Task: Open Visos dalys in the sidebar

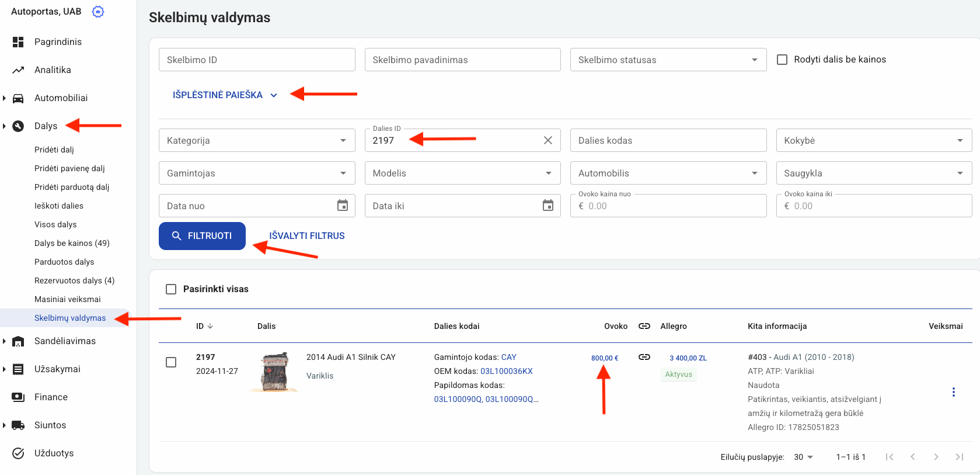Action: tap(55, 224)
